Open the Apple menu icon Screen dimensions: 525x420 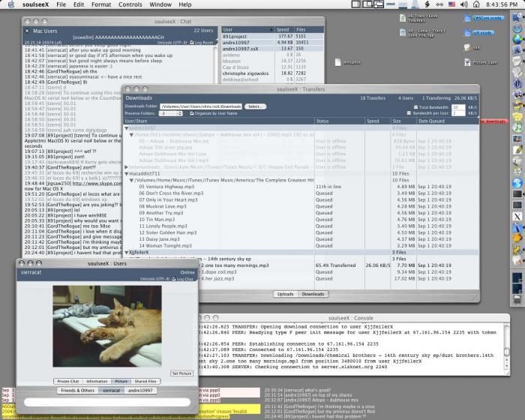pos(11,4)
